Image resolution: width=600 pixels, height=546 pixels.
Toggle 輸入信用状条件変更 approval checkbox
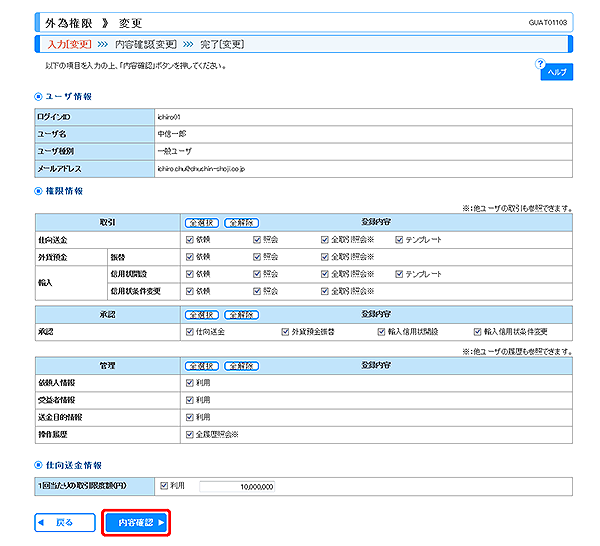pos(477,332)
